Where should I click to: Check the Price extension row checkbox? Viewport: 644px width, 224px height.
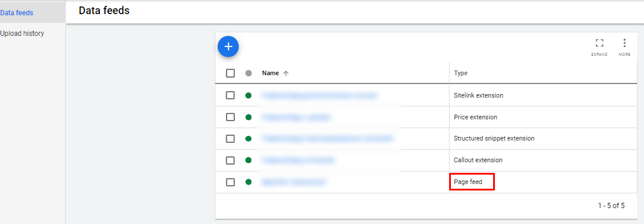pyautogui.click(x=230, y=117)
